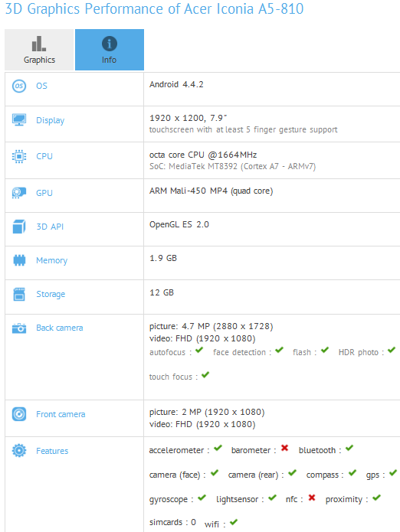The image size is (400, 532).
Task: Click the Back camera icon
Action: 19,328
